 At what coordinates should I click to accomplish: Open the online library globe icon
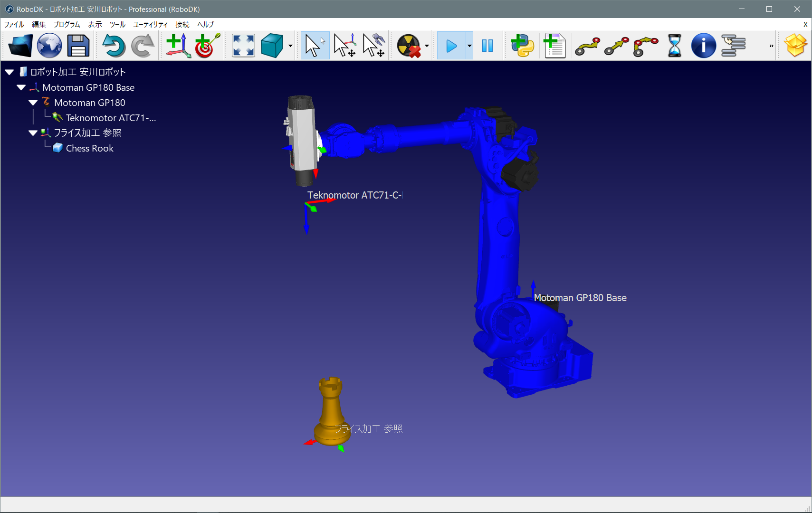pyautogui.click(x=49, y=46)
